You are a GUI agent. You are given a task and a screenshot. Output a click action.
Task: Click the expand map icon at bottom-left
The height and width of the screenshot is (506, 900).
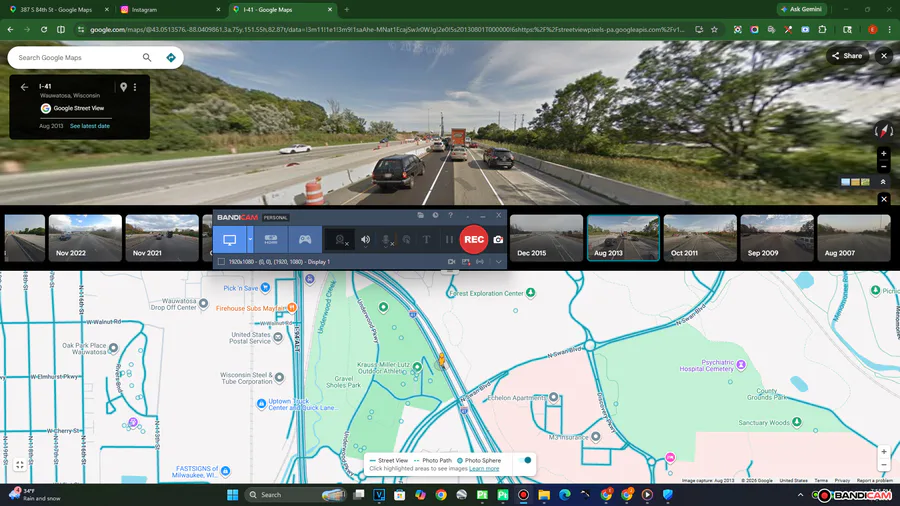(20, 465)
